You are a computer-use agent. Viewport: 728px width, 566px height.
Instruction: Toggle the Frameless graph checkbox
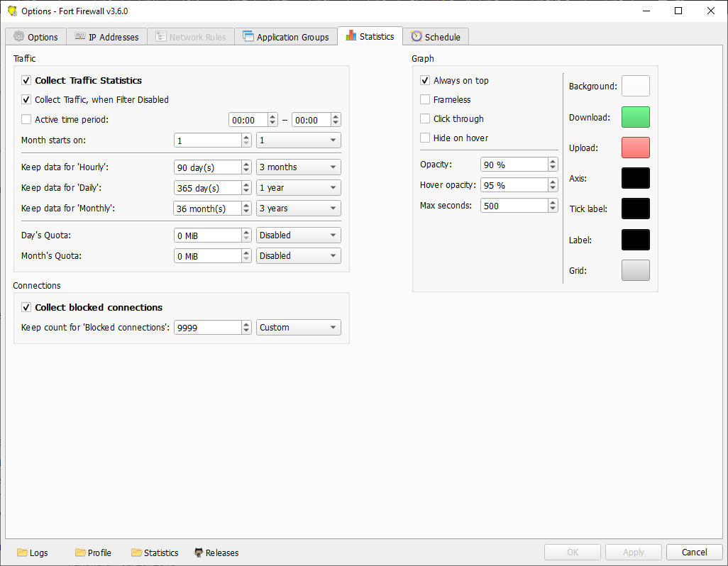click(x=425, y=100)
